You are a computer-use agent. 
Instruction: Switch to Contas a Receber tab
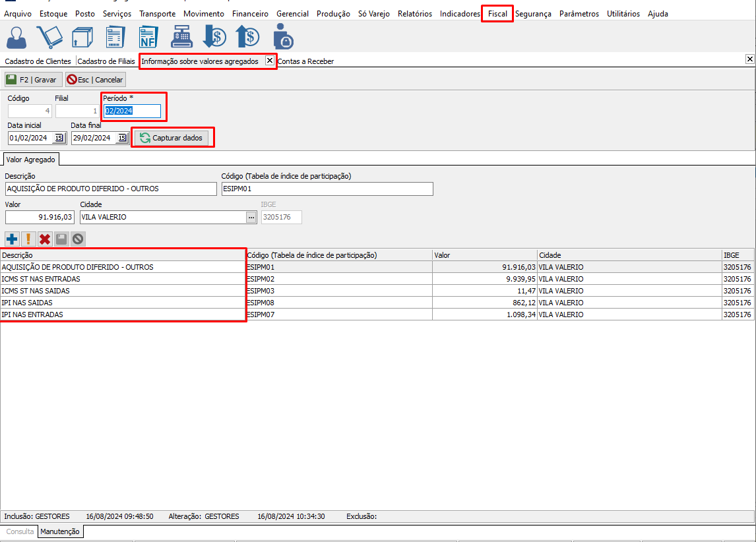(x=305, y=61)
